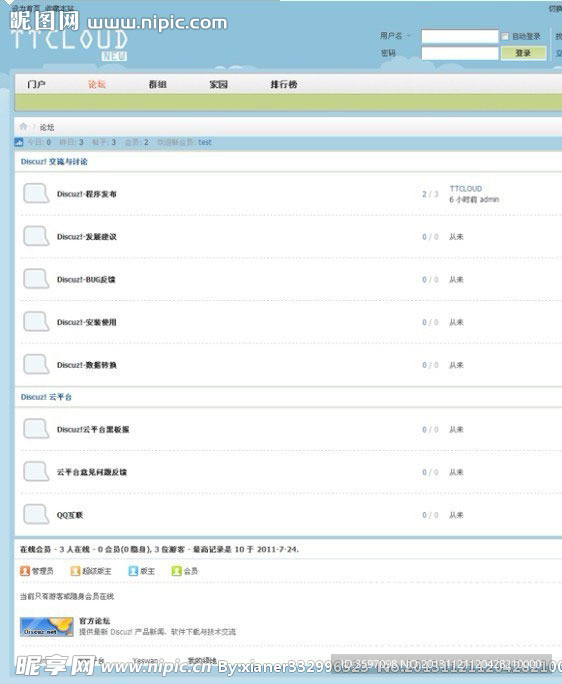Click the 在线会员 online members heading

pyautogui.click(x=36, y=549)
